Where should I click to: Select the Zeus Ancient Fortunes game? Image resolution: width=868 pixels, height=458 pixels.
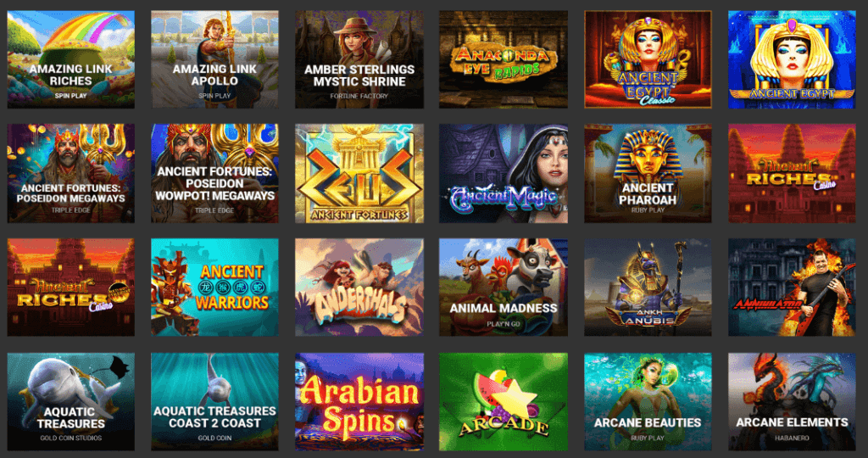(359, 173)
